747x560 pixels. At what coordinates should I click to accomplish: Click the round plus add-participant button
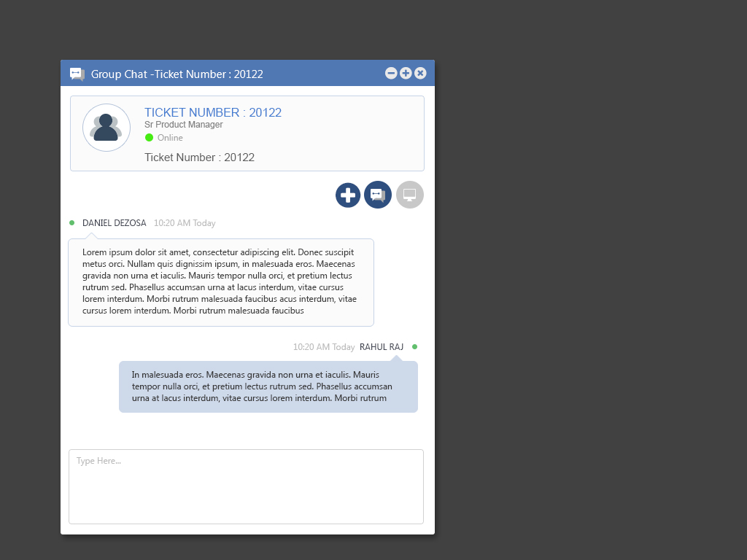point(348,195)
